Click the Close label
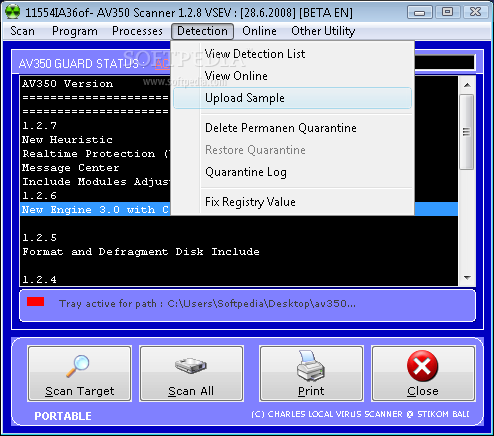Image resolution: width=494 pixels, height=436 pixels. pos(422,391)
